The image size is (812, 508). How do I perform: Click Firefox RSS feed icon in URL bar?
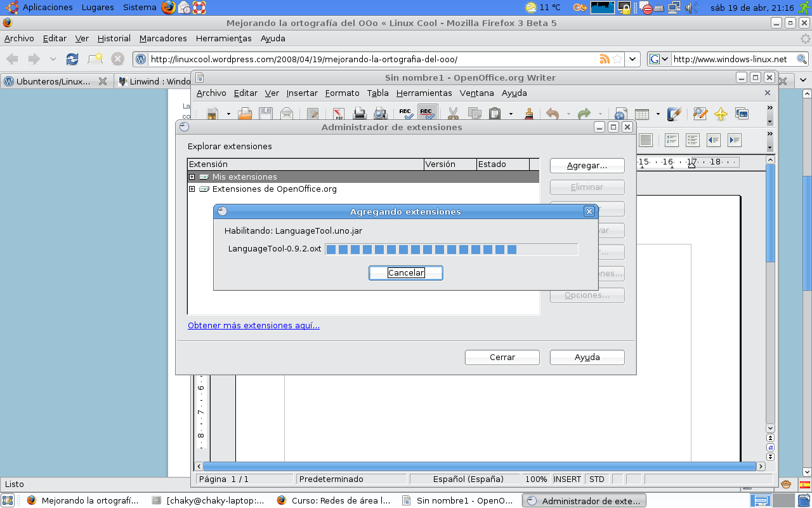click(605, 59)
